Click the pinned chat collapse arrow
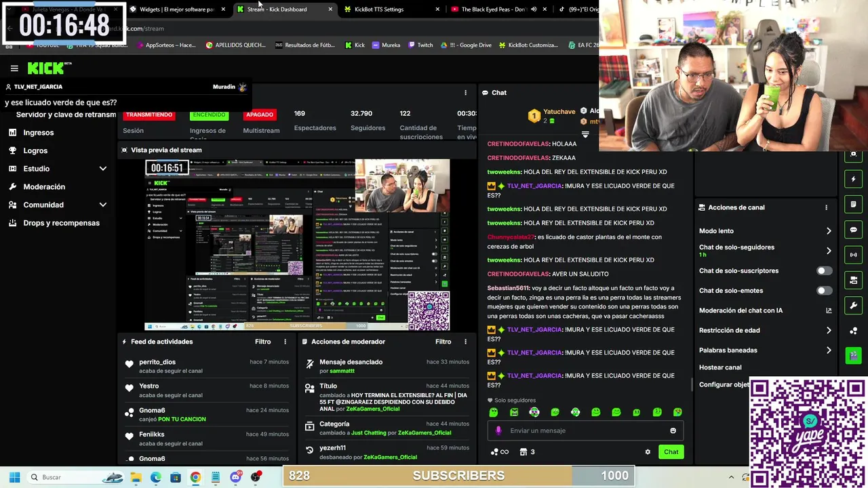Image resolution: width=868 pixels, height=488 pixels. (x=585, y=134)
